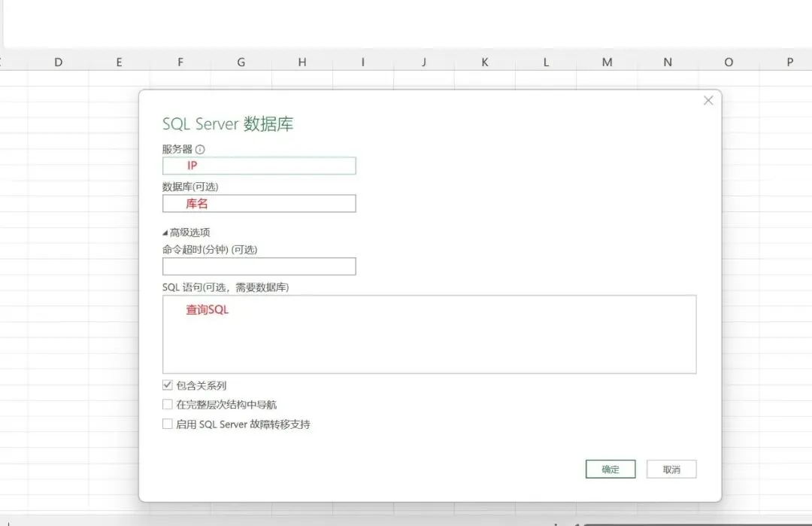Screen dimensions: 812x526
Task: Select column M header in spreadsheet
Action: click(x=607, y=62)
